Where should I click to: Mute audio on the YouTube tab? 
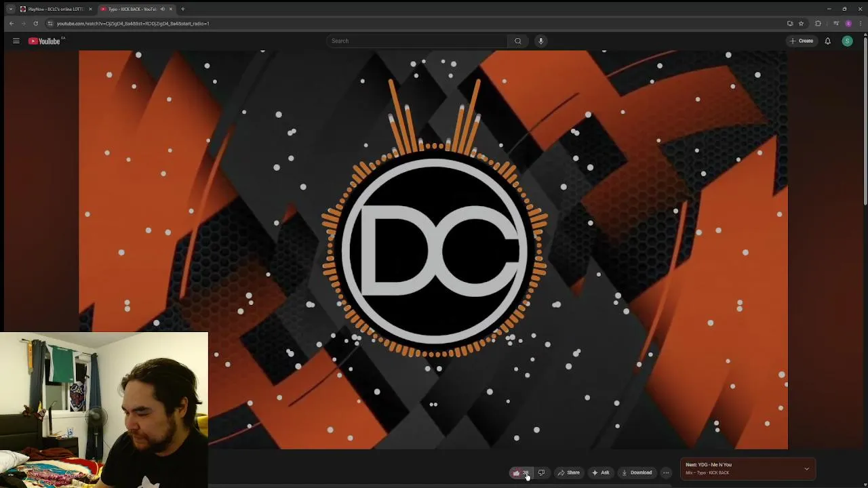[x=163, y=9]
